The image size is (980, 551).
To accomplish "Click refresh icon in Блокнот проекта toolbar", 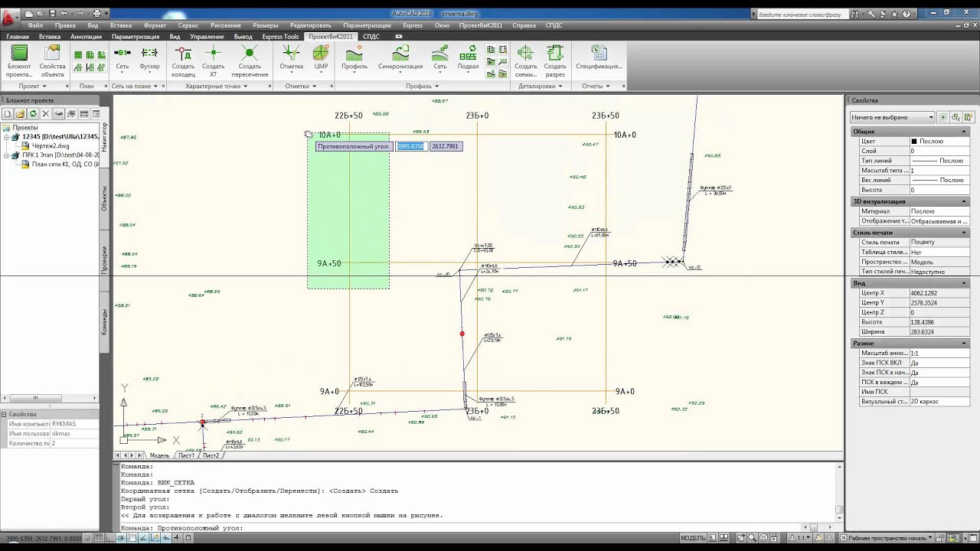I will [x=33, y=114].
